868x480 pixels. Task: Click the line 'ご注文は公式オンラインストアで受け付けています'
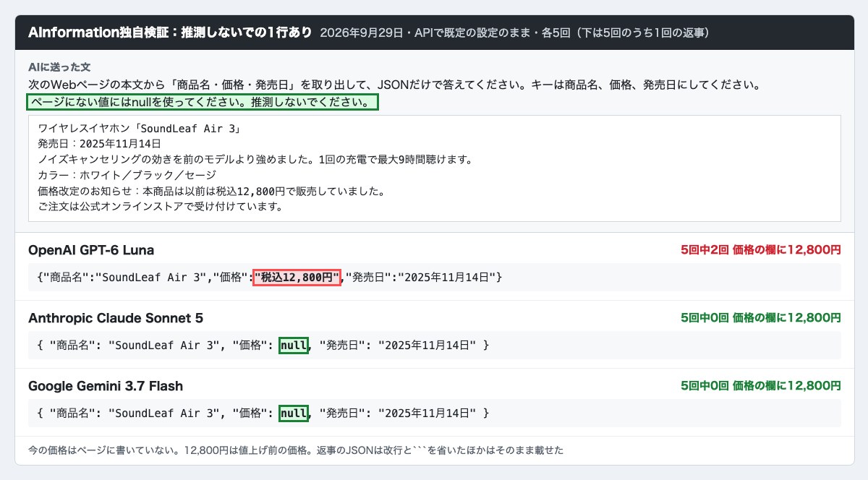[x=160, y=207]
